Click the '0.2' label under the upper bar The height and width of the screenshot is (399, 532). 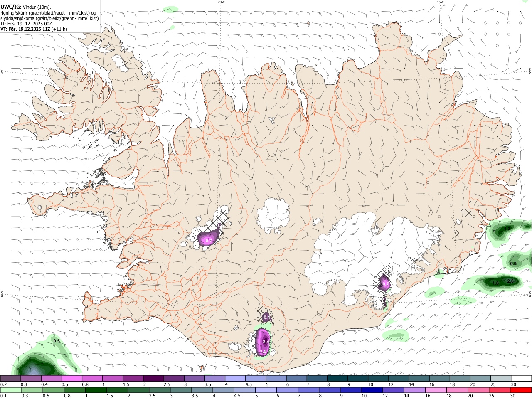click(4, 384)
